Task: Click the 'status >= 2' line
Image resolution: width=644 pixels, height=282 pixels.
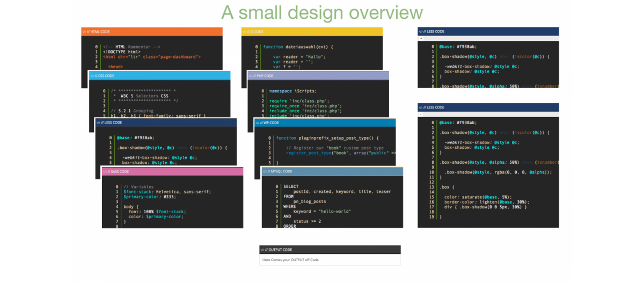Action: (308, 221)
